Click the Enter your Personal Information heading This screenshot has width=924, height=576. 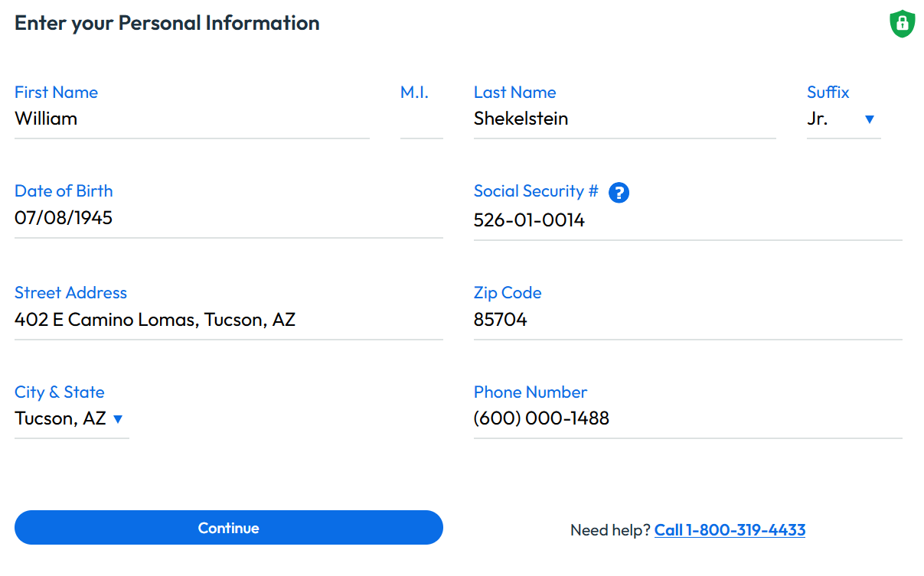[167, 23]
